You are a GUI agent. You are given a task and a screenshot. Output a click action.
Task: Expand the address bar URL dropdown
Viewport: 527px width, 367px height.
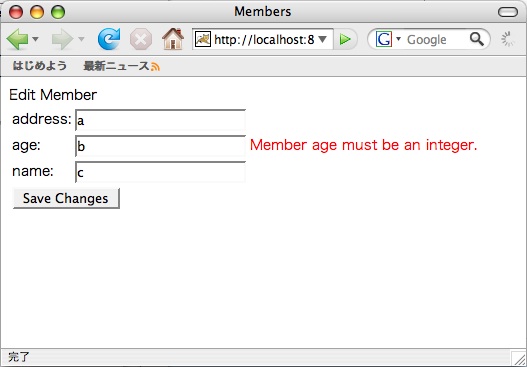pyautogui.click(x=322, y=40)
